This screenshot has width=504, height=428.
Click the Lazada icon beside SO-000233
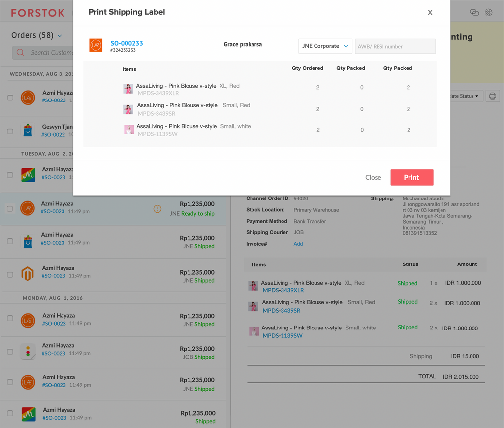tap(95, 45)
